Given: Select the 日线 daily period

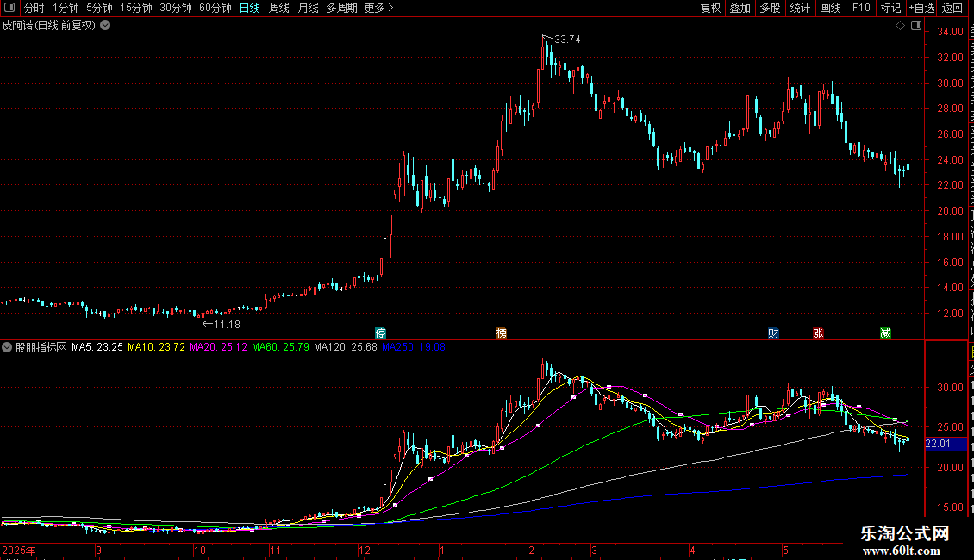Looking at the screenshot, I should coord(250,8).
